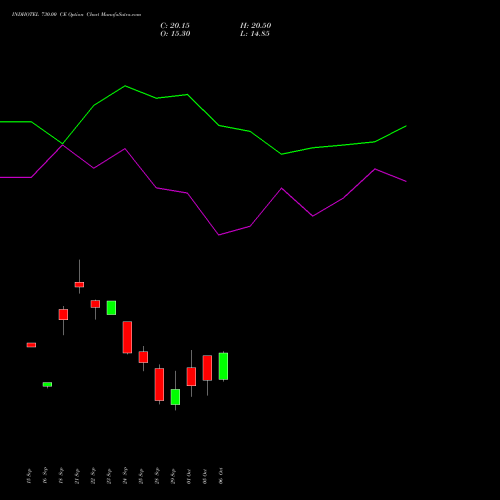This screenshot has height=500, width=500.
Task: Click the red candlestick above 24 Sep
Action: click(127, 337)
